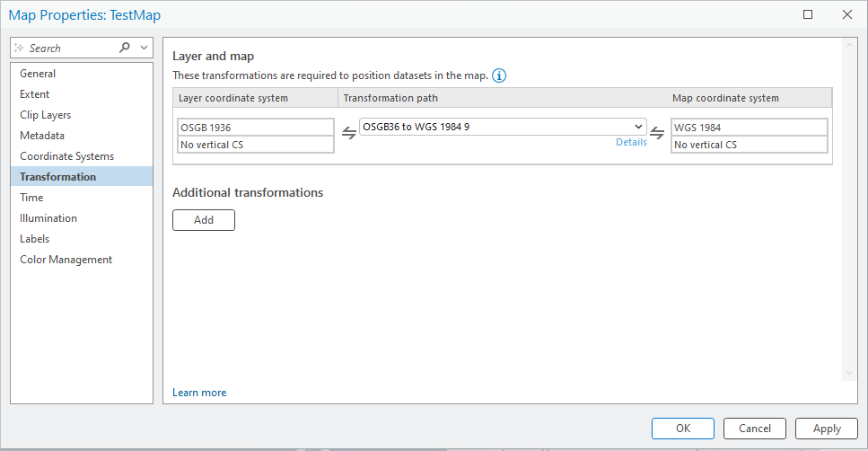Confirm with the OK button
This screenshot has height=451, width=868.
(683, 429)
